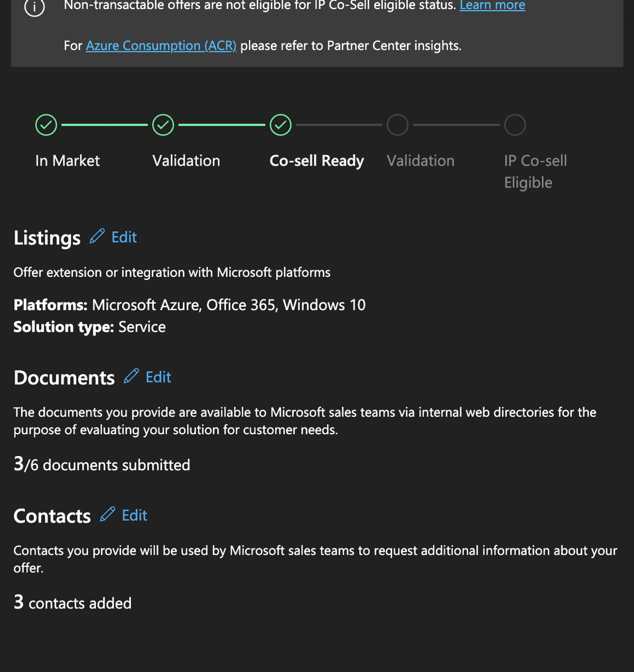634x672 pixels.
Task: Click the IP Co-sell Eligible step circle
Action: [515, 125]
